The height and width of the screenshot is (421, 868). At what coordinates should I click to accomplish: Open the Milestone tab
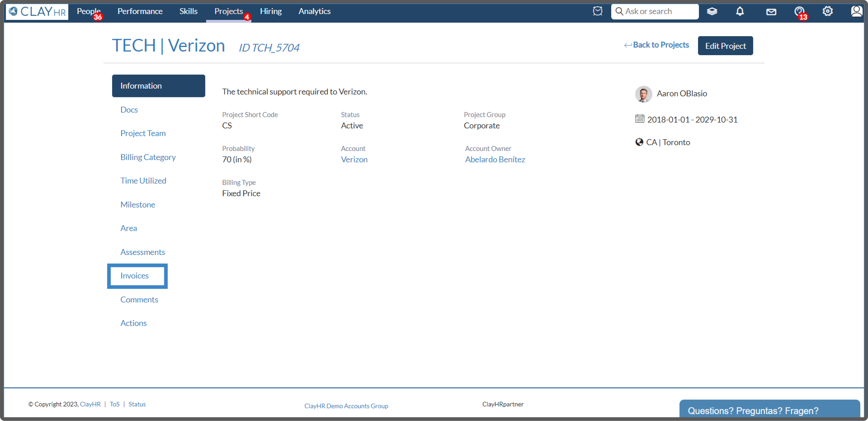point(138,205)
